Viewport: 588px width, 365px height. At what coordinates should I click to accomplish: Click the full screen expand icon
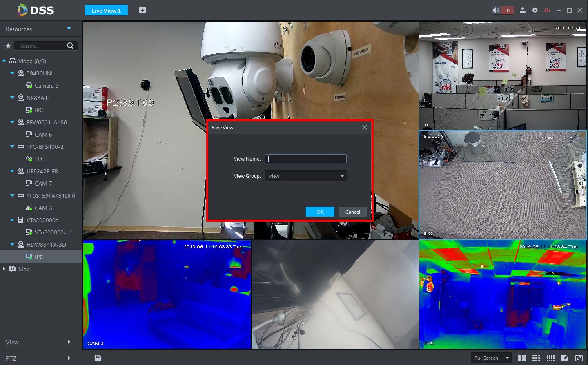(579, 358)
